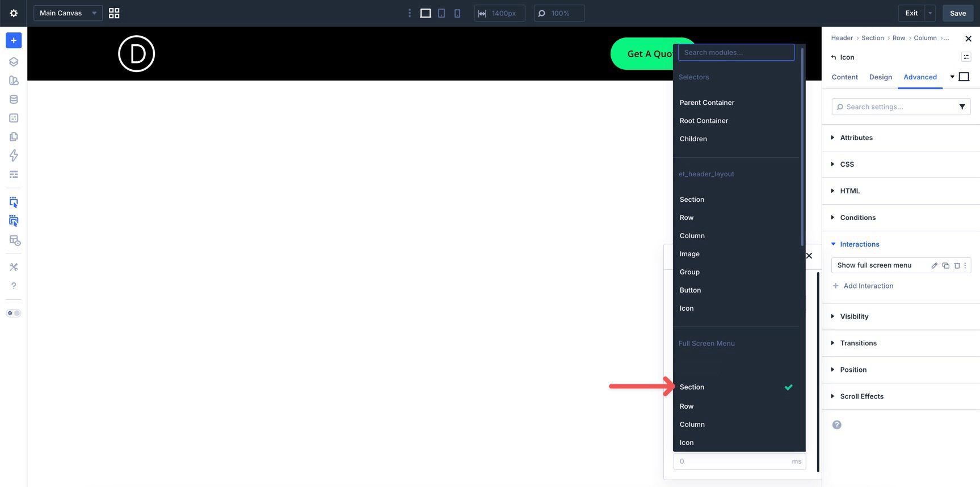Click Section in the breadcrumb
Viewport: 980px width, 487px height.
pos(872,38)
